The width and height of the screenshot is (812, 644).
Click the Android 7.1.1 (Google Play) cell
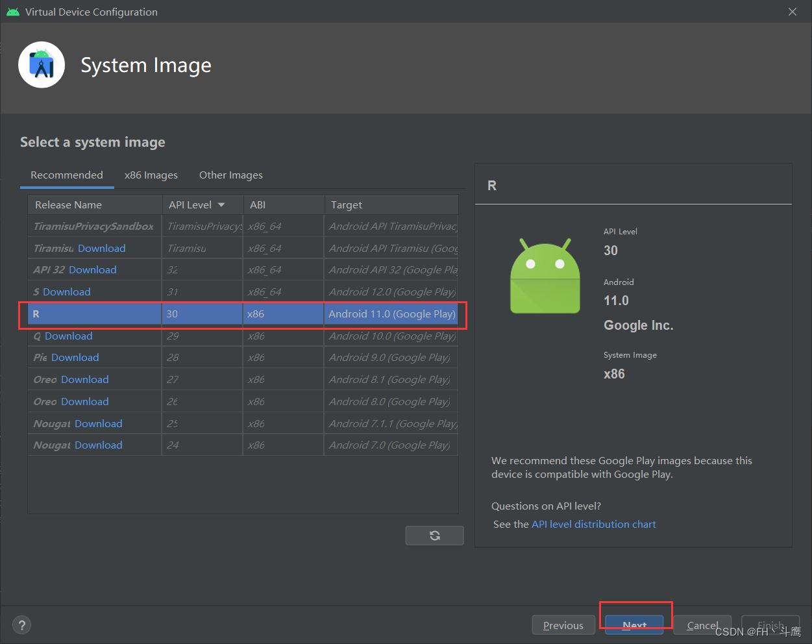(391, 424)
